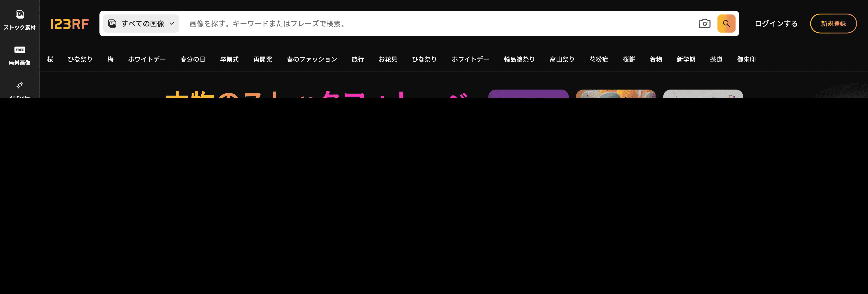The image size is (868, 294).
Task: Select the 桜 keyword tag
Action: click(50, 59)
